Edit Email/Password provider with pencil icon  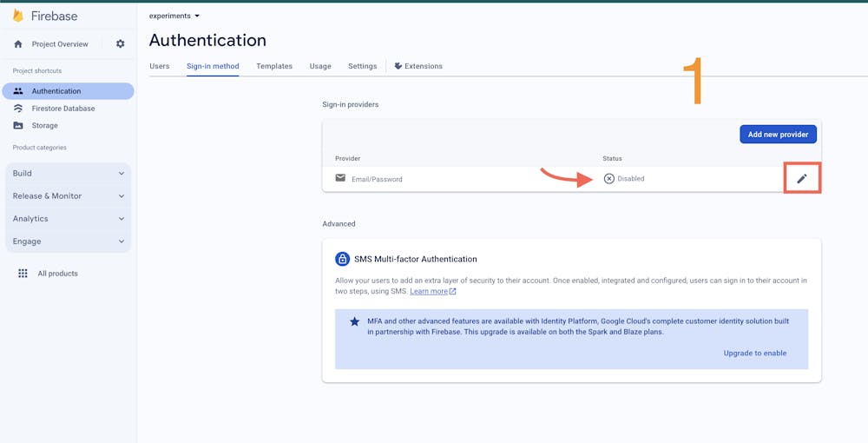click(802, 178)
